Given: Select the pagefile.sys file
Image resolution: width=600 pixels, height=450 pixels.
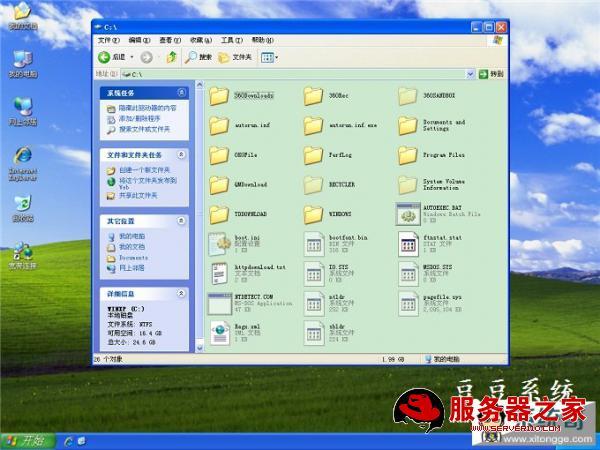Looking at the screenshot, I should (430, 303).
